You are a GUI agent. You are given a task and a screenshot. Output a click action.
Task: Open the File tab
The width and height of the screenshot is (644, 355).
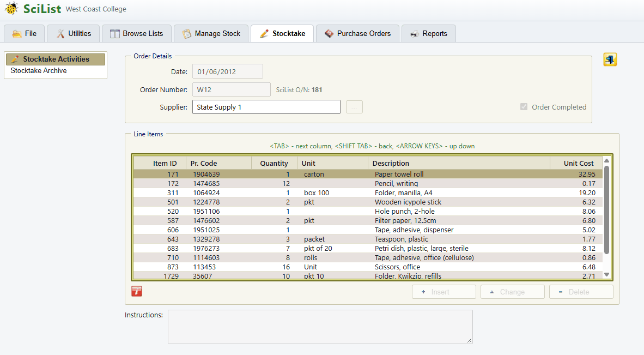25,34
